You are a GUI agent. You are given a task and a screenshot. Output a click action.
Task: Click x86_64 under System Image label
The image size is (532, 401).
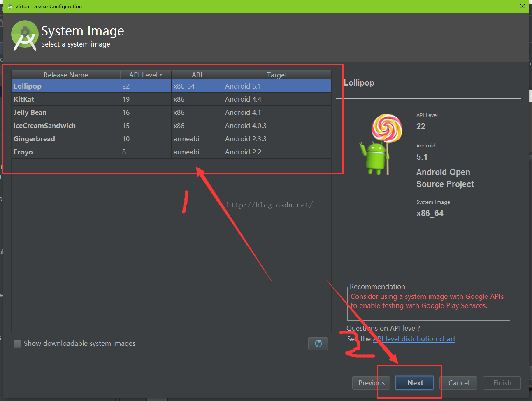tap(430, 213)
